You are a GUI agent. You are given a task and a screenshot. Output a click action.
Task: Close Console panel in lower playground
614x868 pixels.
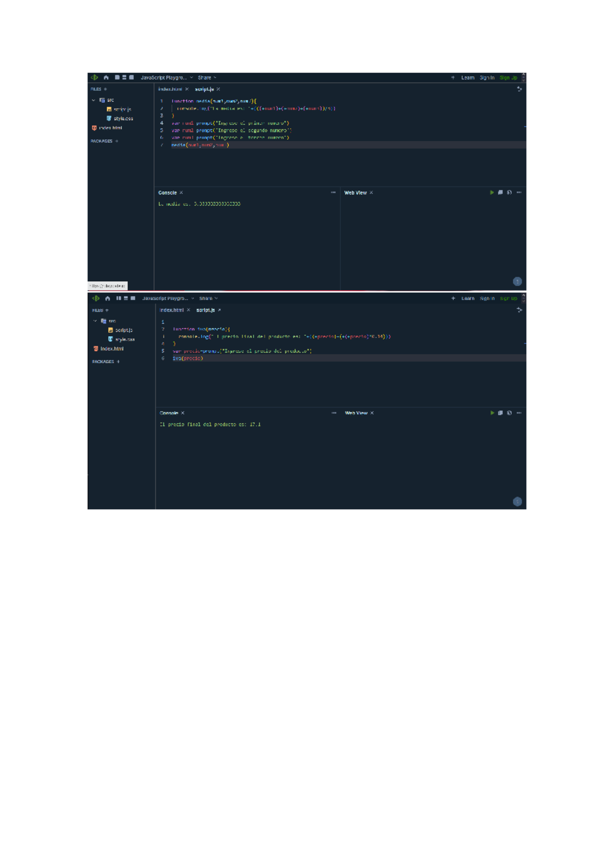183,413
